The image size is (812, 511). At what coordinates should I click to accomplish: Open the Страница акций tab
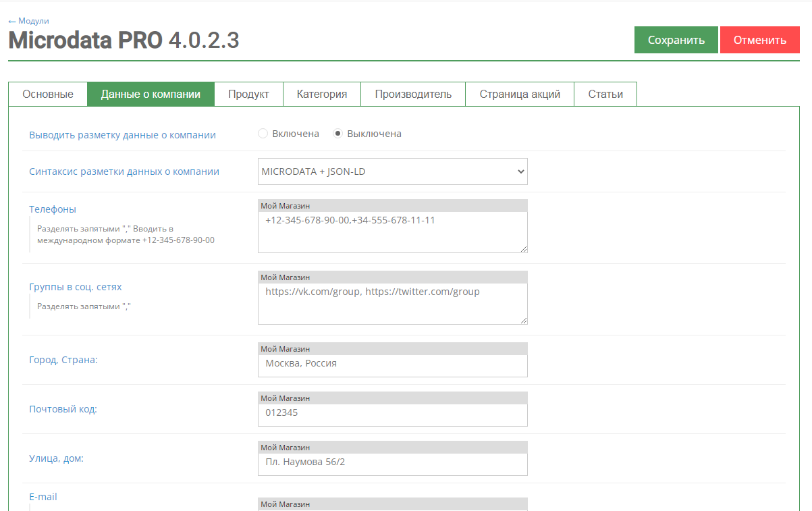[520, 95]
